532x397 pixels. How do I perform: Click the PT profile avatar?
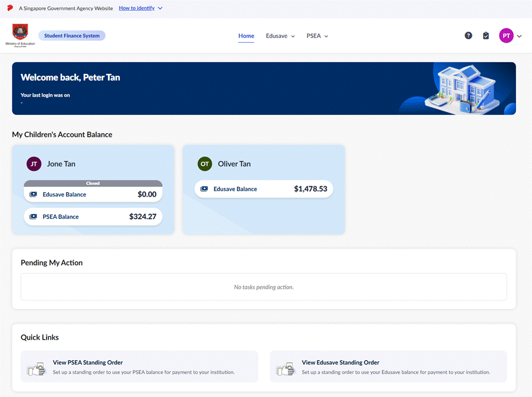(506, 36)
